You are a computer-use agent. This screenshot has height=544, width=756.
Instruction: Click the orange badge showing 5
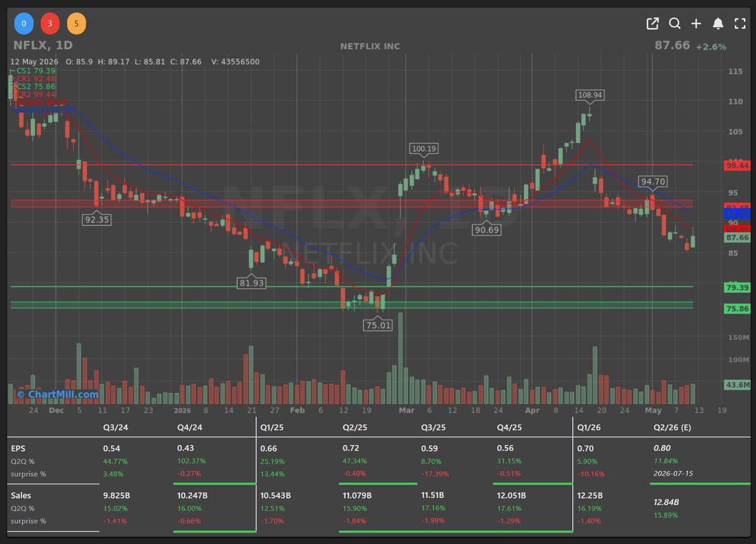(76, 24)
